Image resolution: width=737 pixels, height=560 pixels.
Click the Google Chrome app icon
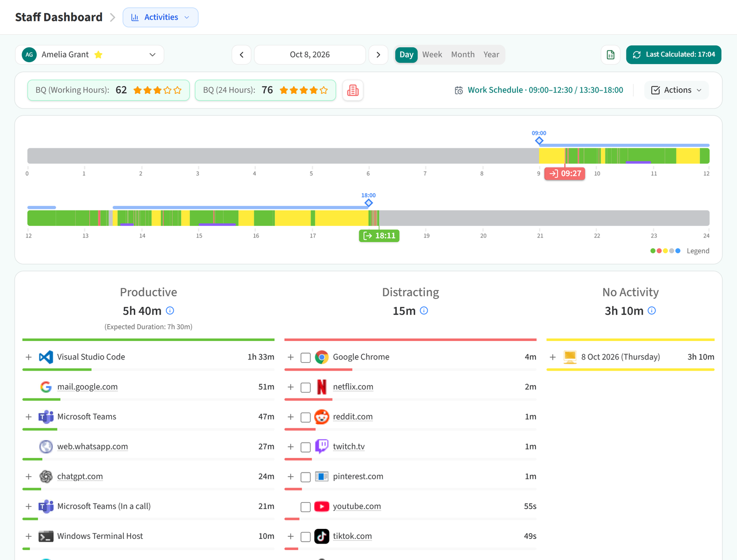click(322, 357)
